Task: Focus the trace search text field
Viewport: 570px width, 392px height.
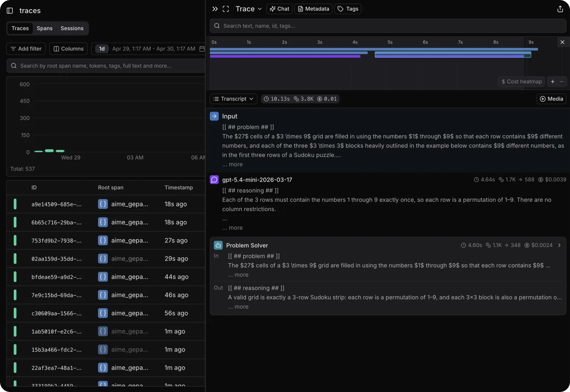Action: (388, 26)
